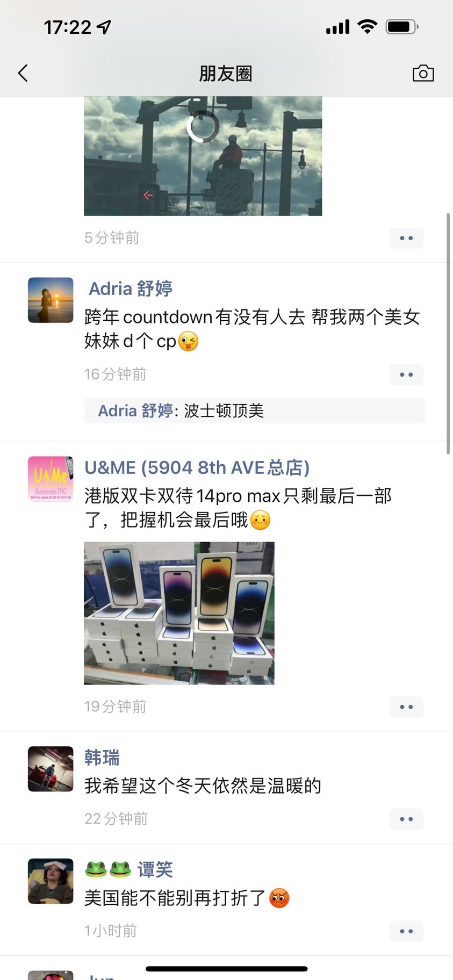Expand options under the 5分钟前 post
This screenshot has height=980, width=453.
tap(406, 238)
